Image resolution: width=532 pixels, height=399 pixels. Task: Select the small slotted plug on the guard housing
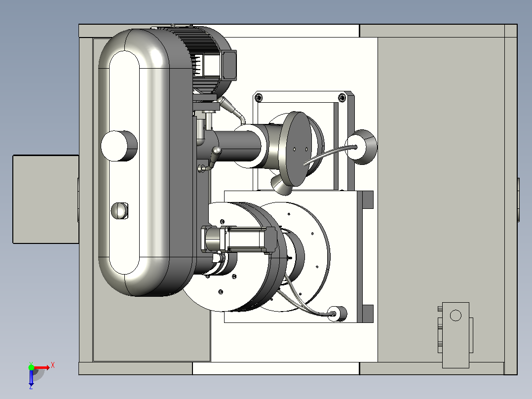(119, 211)
